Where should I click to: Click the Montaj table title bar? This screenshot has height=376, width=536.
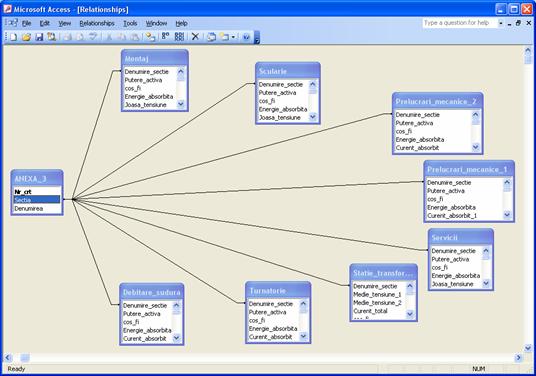pyautogui.click(x=155, y=59)
